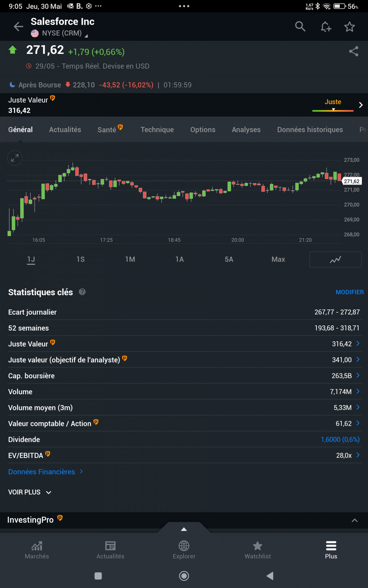Tap the settings gear in the status bar

click(x=89, y=6)
